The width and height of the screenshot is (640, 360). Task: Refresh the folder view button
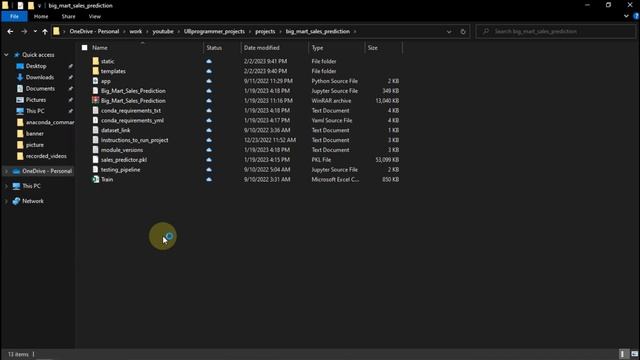[x=463, y=31]
